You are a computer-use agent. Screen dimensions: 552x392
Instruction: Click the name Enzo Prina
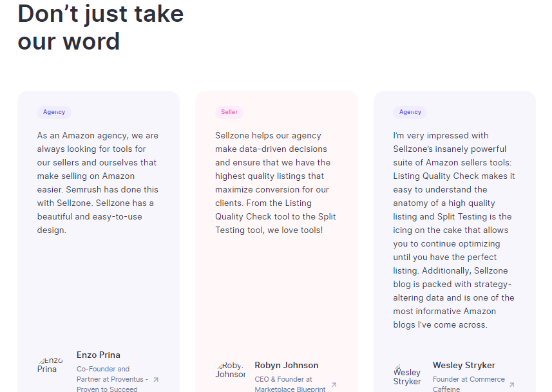(x=99, y=355)
